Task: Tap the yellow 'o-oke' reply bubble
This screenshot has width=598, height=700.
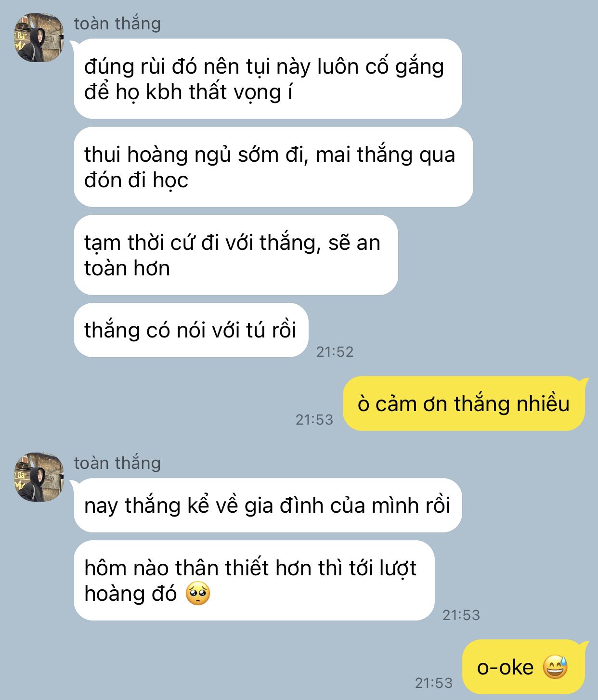Action: [523, 667]
